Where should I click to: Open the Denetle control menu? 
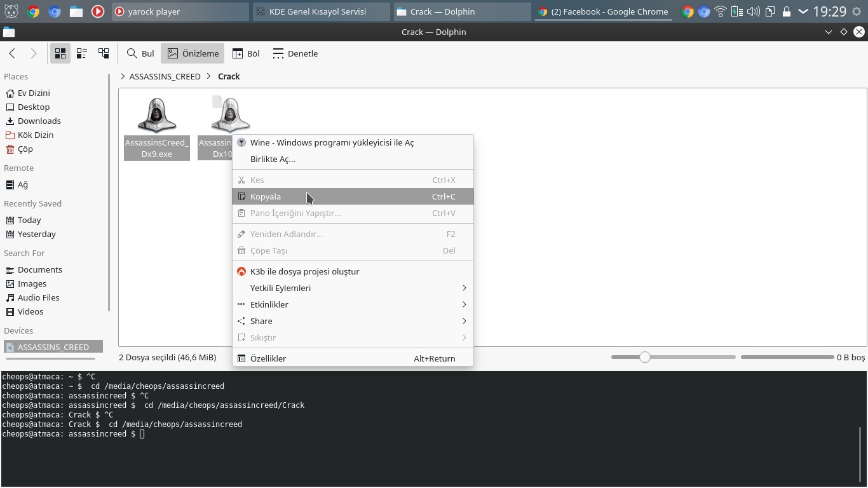click(295, 53)
